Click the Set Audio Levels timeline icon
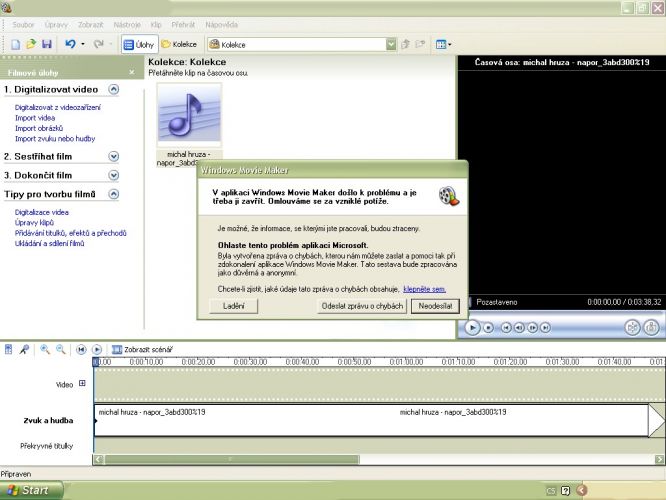The image size is (666, 500). pos(8,349)
